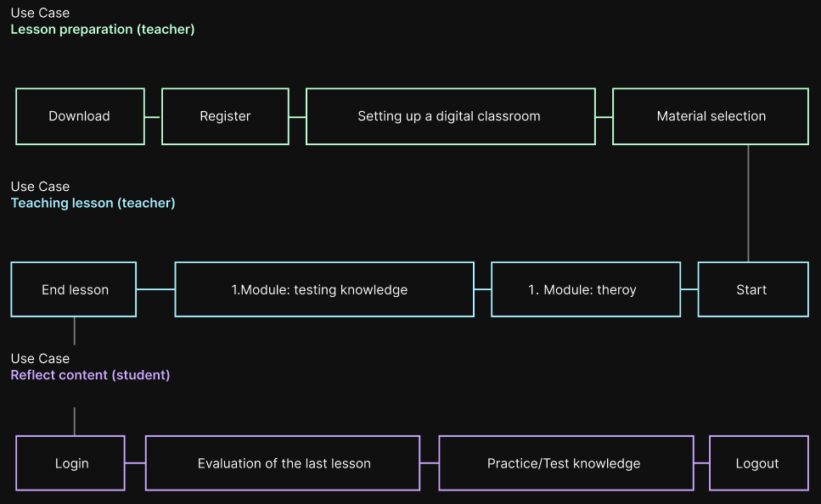
Task: Select the 1. Module: theroy box
Action: [585, 289]
